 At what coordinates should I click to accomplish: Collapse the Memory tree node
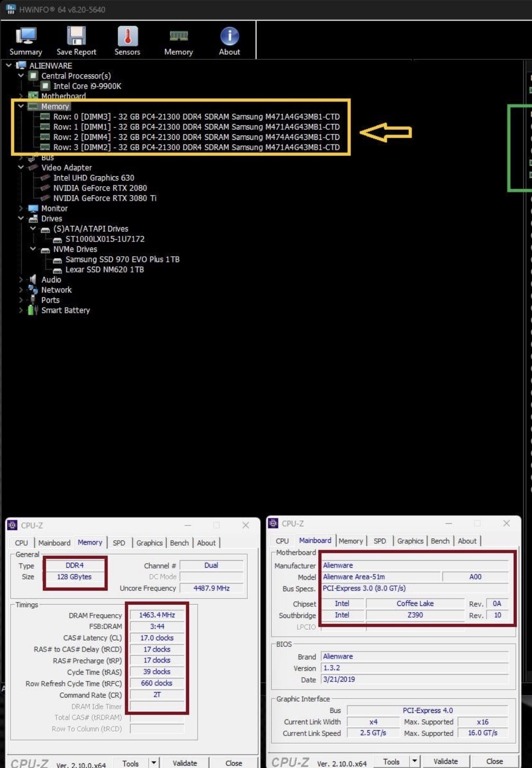pyautogui.click(x=21, y=106)
